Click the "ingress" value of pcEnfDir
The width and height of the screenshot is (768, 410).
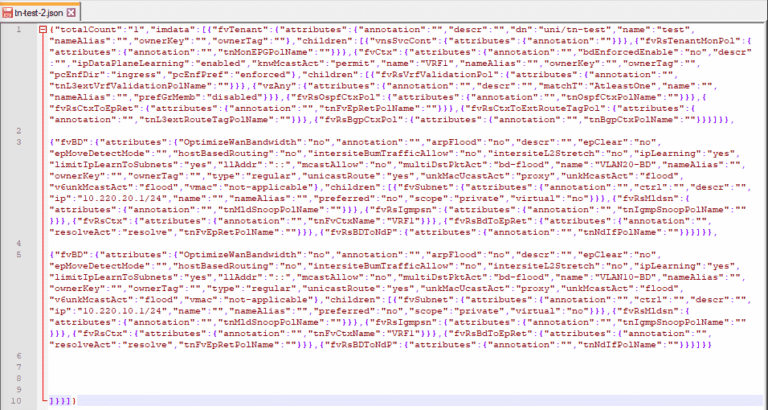coord(135,75)
